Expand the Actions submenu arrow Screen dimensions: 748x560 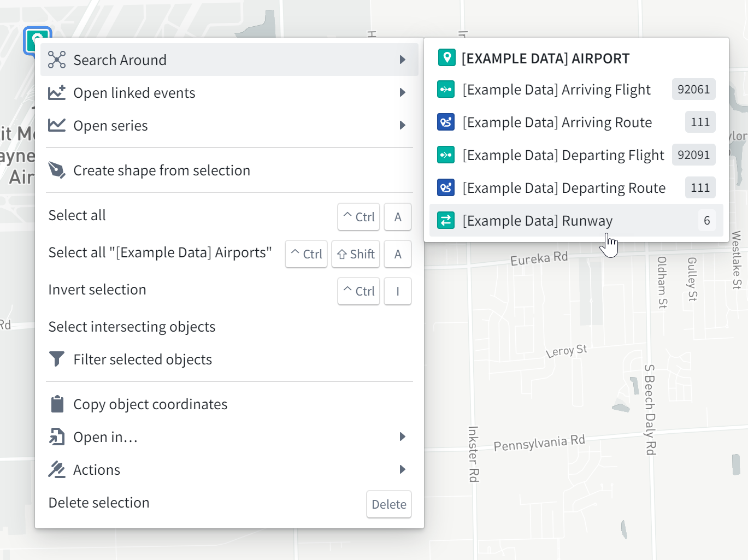coord(403,469)
